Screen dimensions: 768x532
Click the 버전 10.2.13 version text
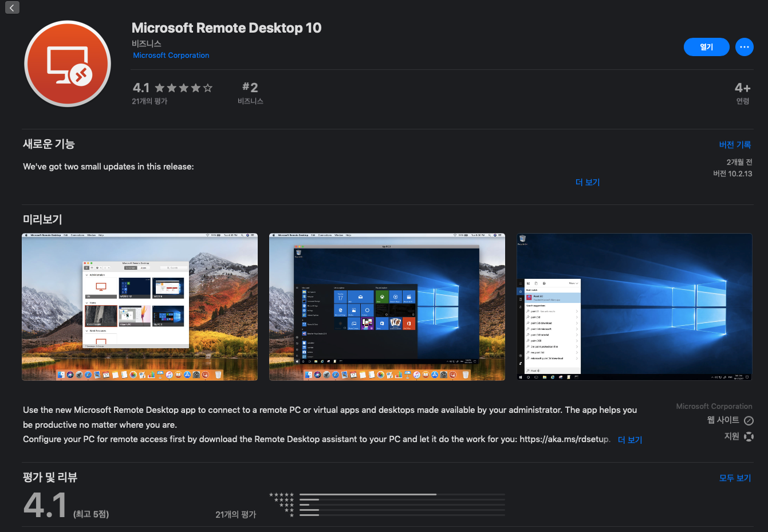coord(732,174)
